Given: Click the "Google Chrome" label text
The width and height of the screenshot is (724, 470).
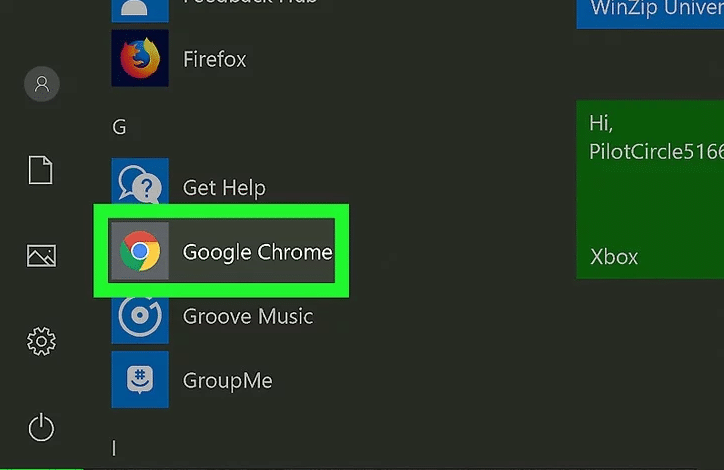Looking at the screenshot, I should (x=258, y=252).
